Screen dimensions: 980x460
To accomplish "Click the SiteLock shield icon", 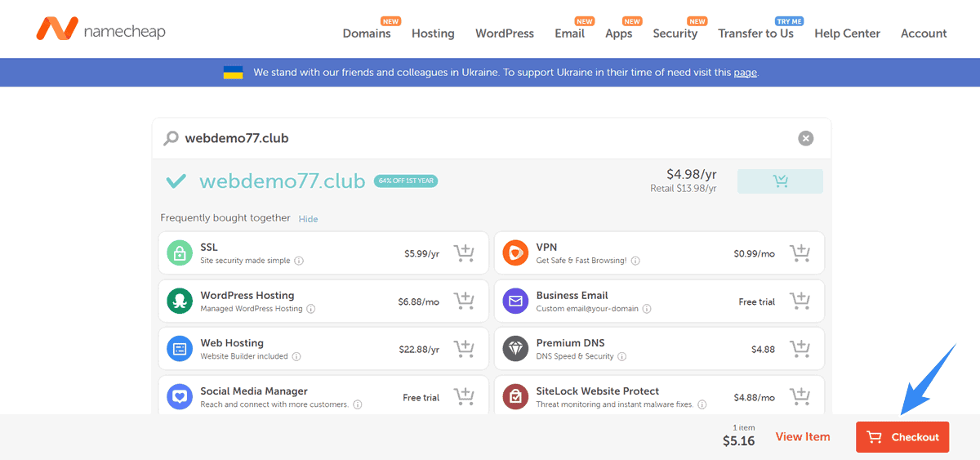I will coord(515,397).
